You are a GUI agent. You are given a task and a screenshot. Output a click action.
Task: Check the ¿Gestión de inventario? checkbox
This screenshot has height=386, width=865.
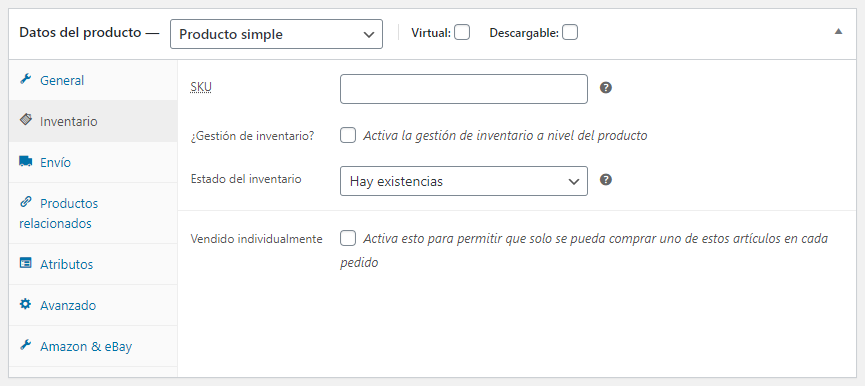point(348,135)
